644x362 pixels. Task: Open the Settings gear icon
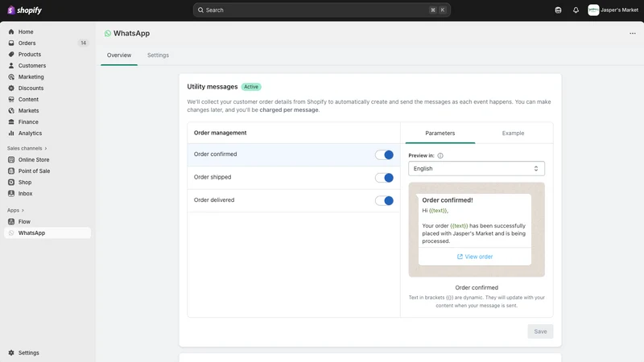click(x=11, y=353)
